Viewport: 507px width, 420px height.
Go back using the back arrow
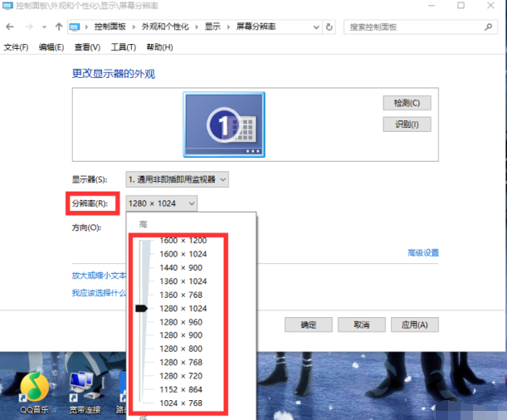pyautogui.click(x=10, y=27)
